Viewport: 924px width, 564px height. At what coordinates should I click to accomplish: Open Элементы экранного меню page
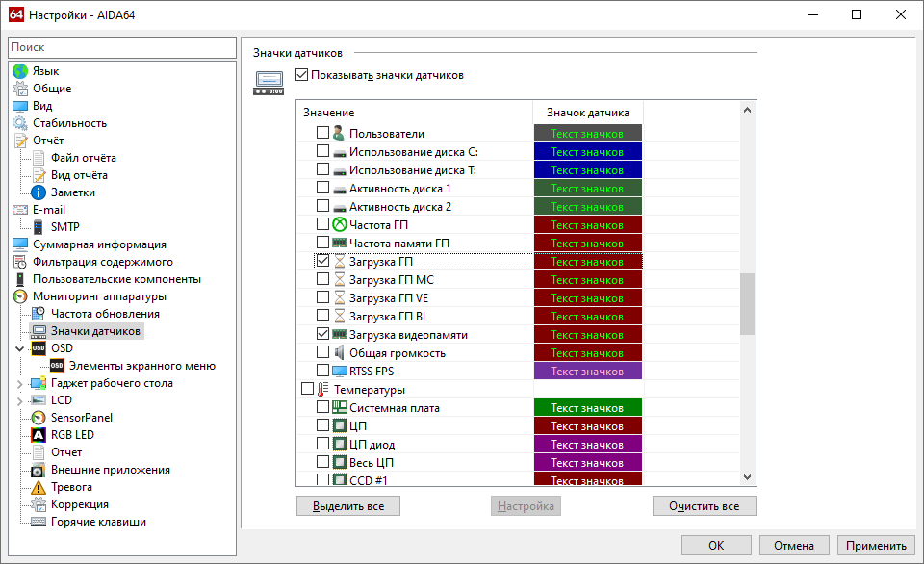[x=142, y=366]
